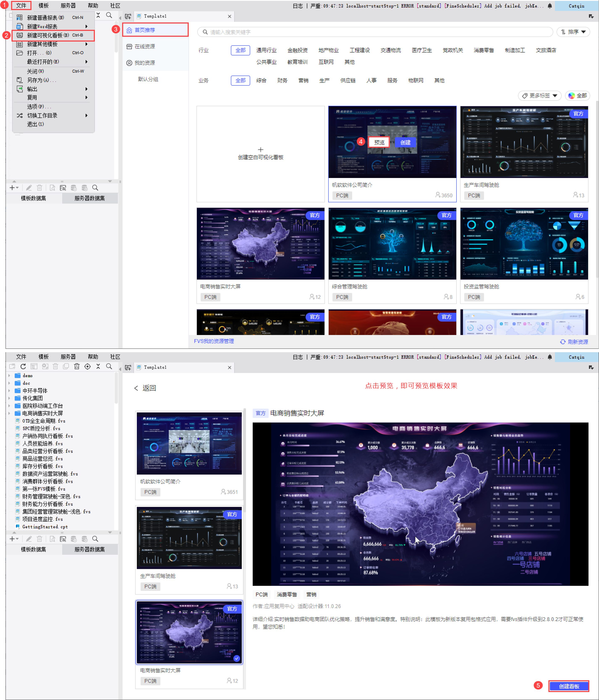Expand the 更多标签 tags dropdown

click(x=540, y=96)
